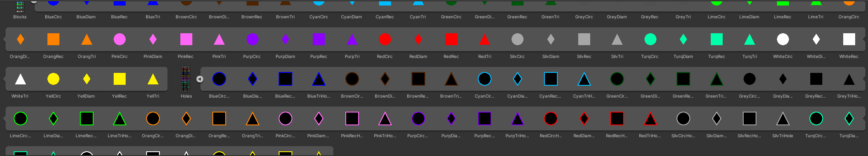Screen dimensions: 868x156
Task: Choose the cyan-outlined hollow circle sprite
Action: pyautogui.click(x=485, y=79)
